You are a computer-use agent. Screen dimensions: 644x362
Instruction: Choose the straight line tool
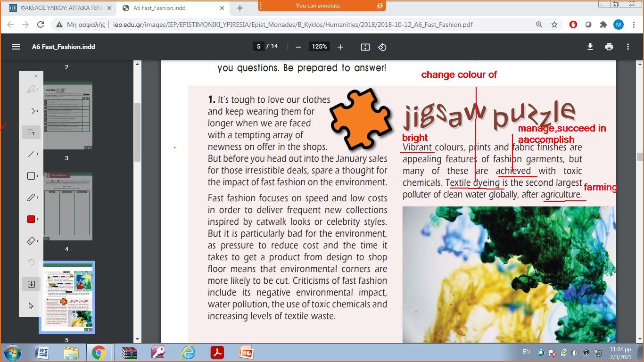click(x=31, y=154)
